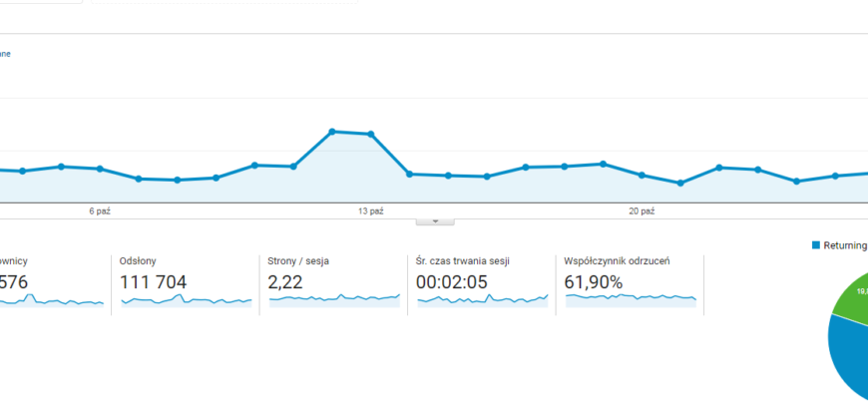Click the highest peak data point on chart
Image resolution: width=868 pixels, height=414 pixels.
coord(332,131)
